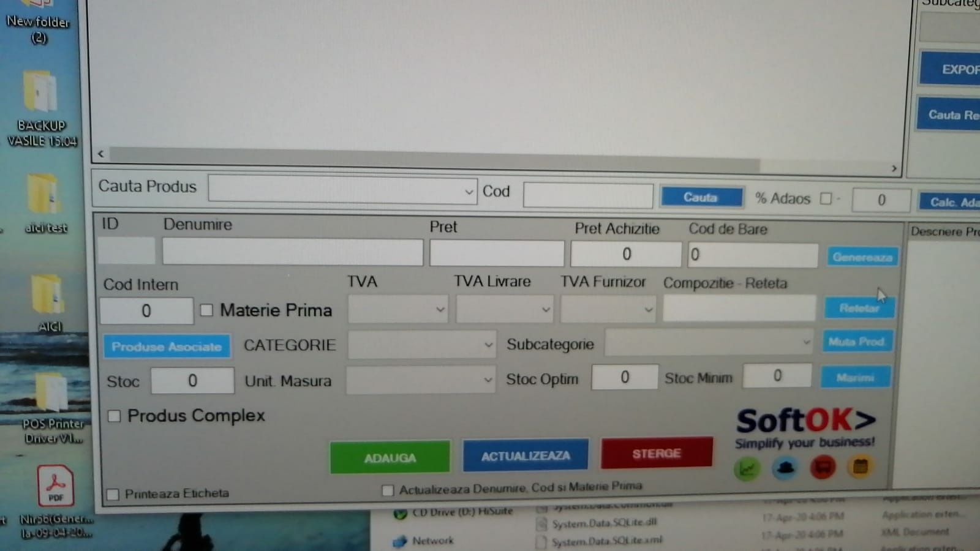This screenshot has width=980, height=551.
Task: Click the ACTUALIZEAZA button
Action: click(x=526, y=455)
